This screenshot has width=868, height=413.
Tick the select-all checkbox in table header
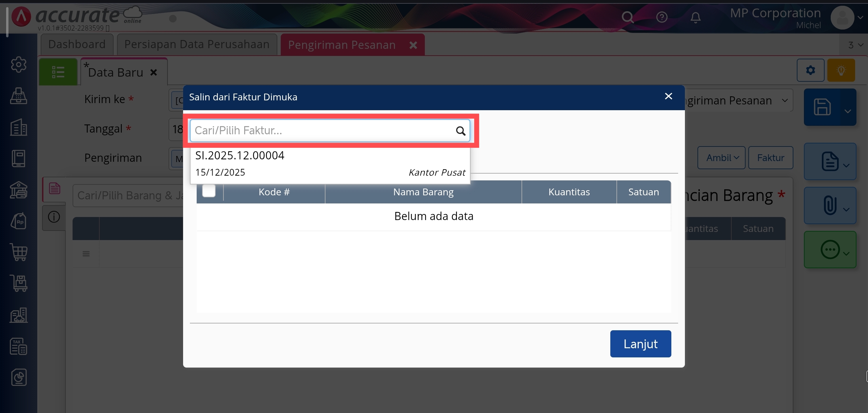tap(209, 191)
